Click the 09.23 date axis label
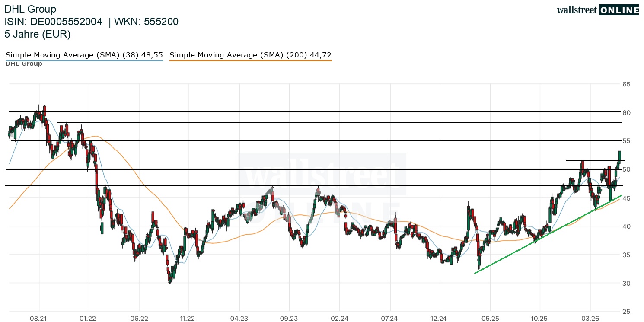This screenshot has width=644, height=322. tap(289, 318)
